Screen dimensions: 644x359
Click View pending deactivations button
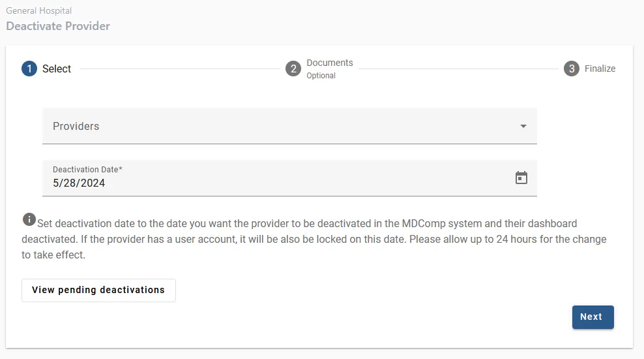(x=98, y=290)
